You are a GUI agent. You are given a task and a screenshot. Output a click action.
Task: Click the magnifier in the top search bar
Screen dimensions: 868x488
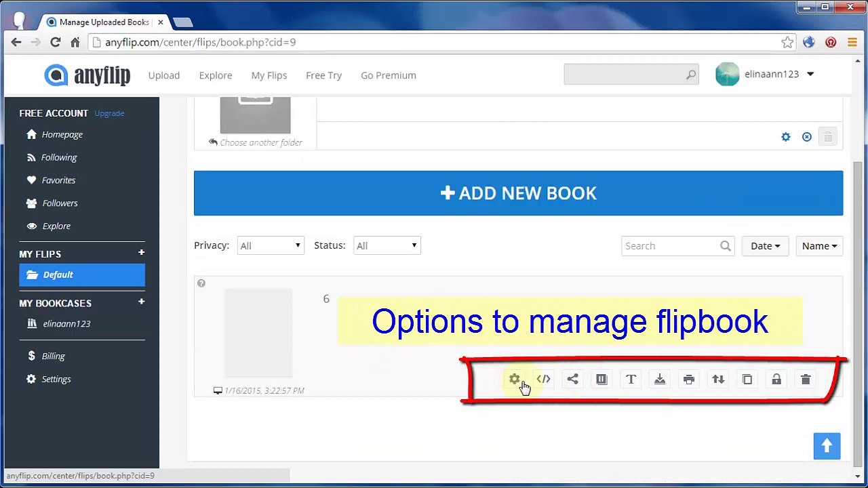tap(690, 75)
